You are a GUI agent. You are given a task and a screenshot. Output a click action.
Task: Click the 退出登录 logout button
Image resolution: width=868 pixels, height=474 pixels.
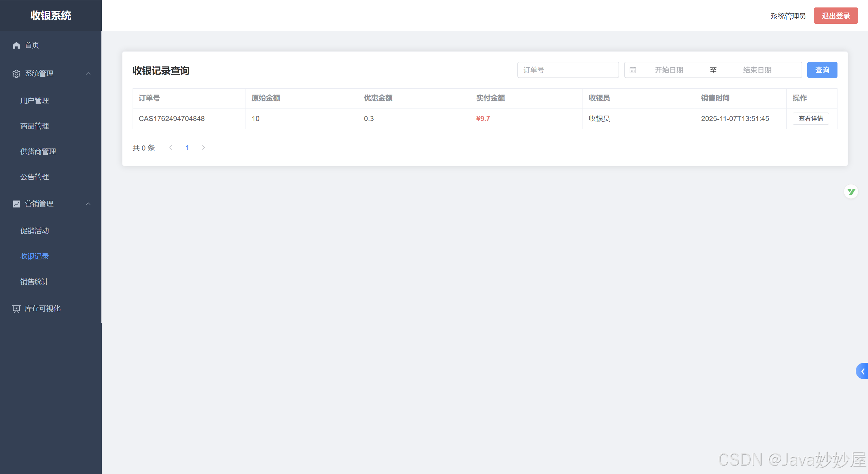point(835,16)
